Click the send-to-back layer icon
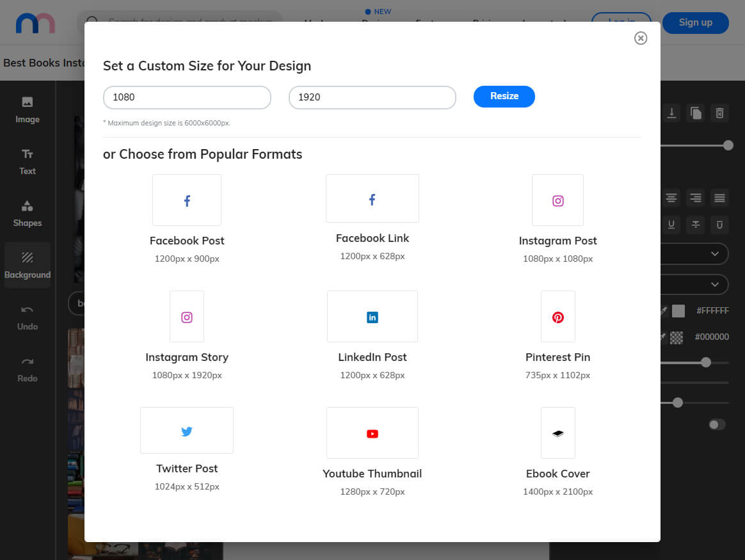 (x=671, y=113)
